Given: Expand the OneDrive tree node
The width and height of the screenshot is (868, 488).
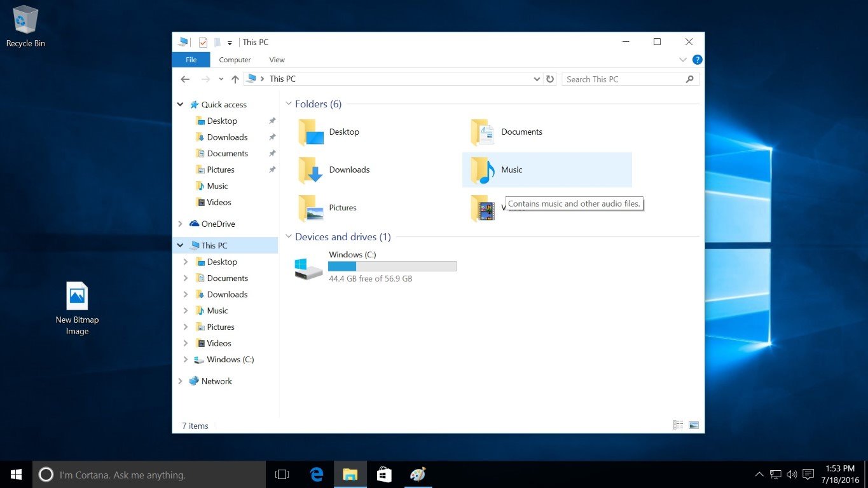Looking at the screenshot, I should [181, 224].
